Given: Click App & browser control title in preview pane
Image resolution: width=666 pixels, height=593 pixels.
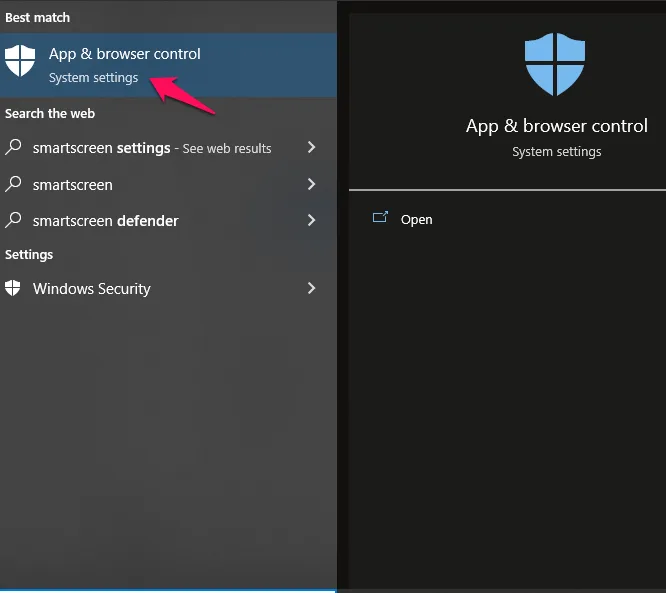Looking at the screenshot, I should click(x=556, y=126).
